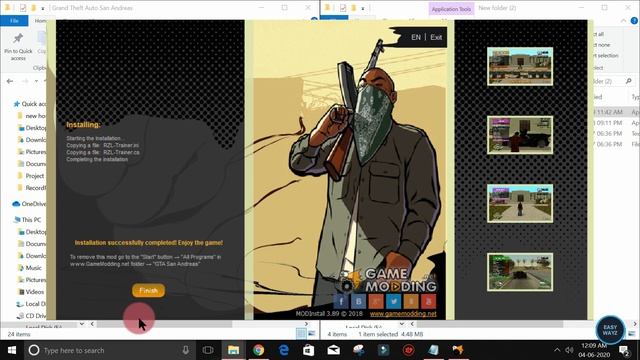The height and width of the screenshot is (360, 640).
Task: Open the CD Drive entry in tree
Action: [32, 316]
